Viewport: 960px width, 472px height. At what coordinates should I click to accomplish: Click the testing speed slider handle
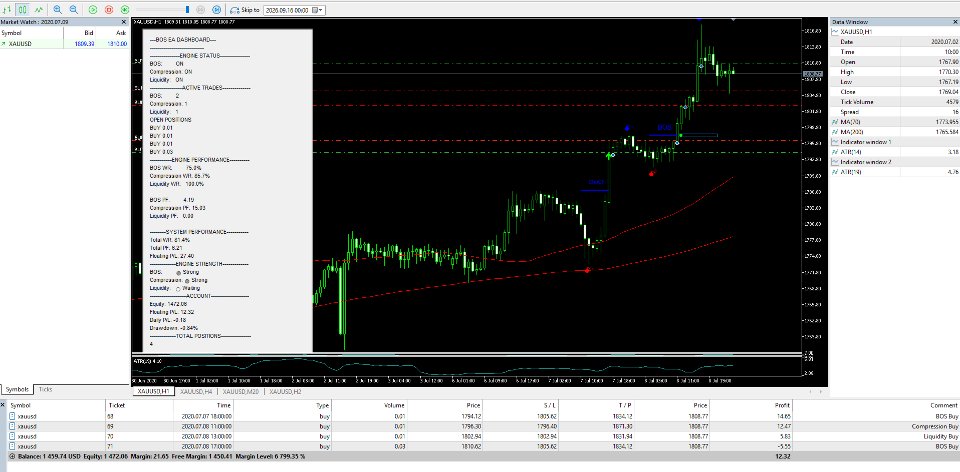click(188, 10)
